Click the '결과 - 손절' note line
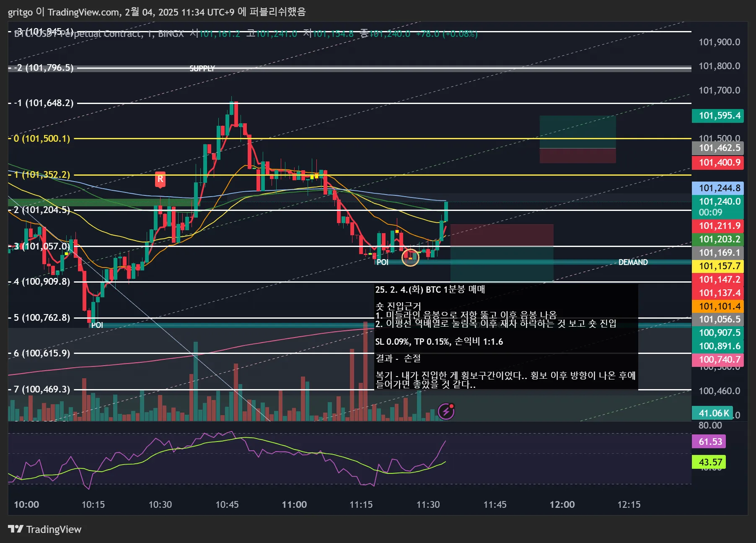Viewport: 756px width, 543px height. click(398, 358)
